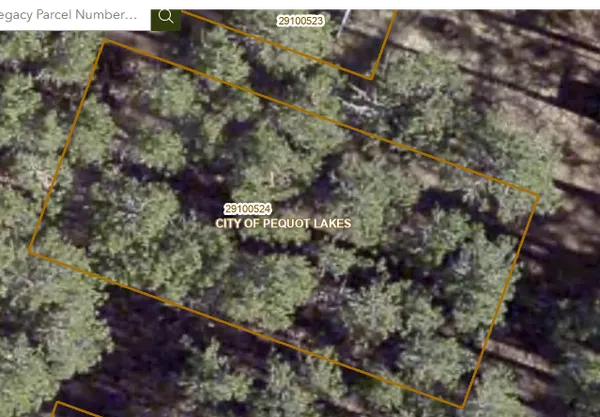Click the western corner vertex of parcel 29100524

point(29,252)
